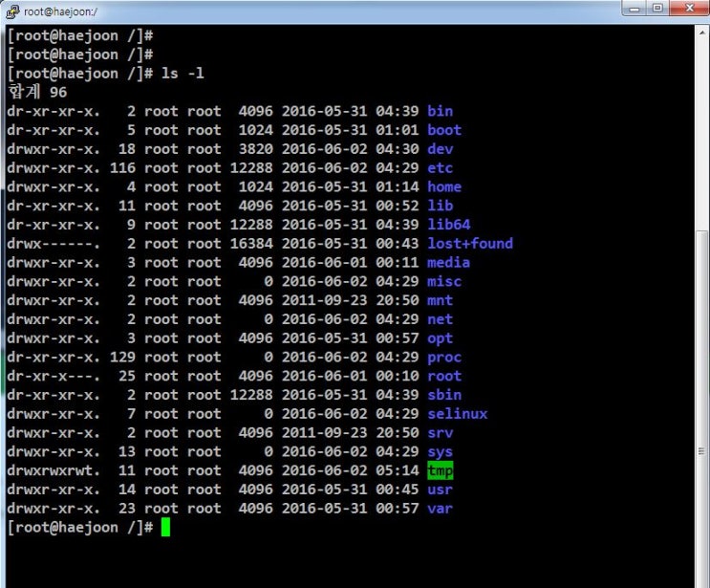Click the 'lib64' directory name

[449, 225]
